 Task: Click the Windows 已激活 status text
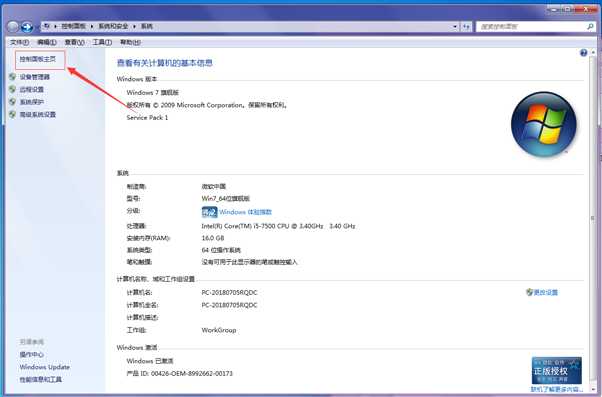point(150,361)
